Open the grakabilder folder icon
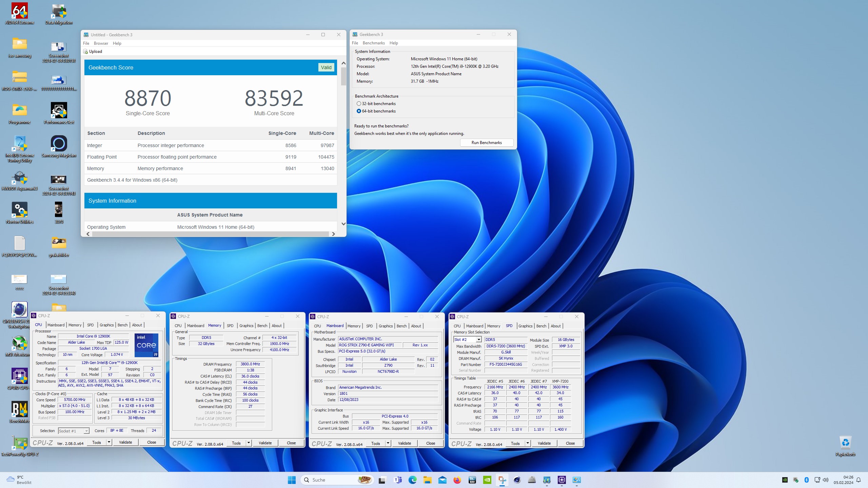Viewport: 868px width, 488px height. pyautogui.click(x=59, y=246)
